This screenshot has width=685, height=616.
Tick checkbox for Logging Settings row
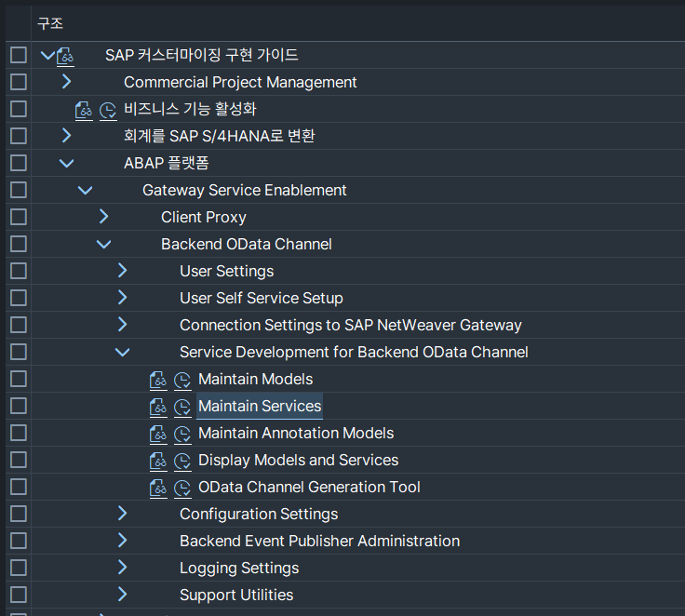pos(19,568)
